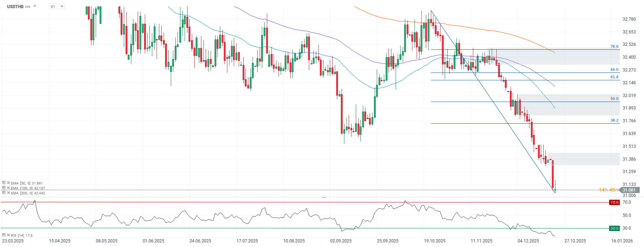Click the RSI [14] indicator label

[18, 235]
